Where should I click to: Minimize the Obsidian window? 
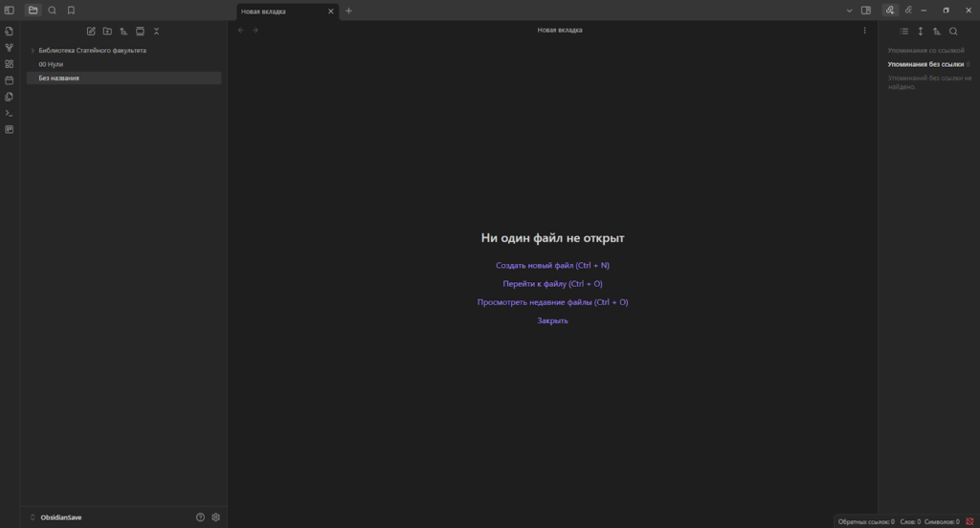924,11
